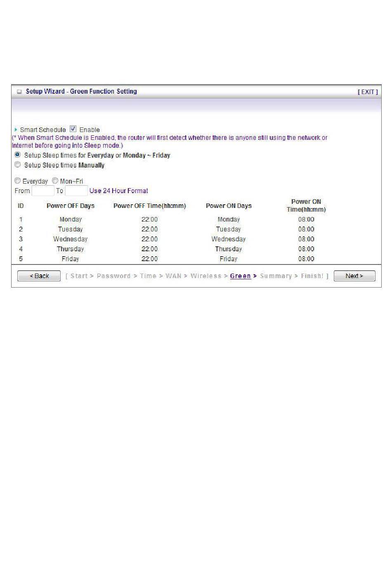Click the Setup Wizard - Green Function Setting title
The width and height of the screenshot is (392, 583).
point(81,92)
